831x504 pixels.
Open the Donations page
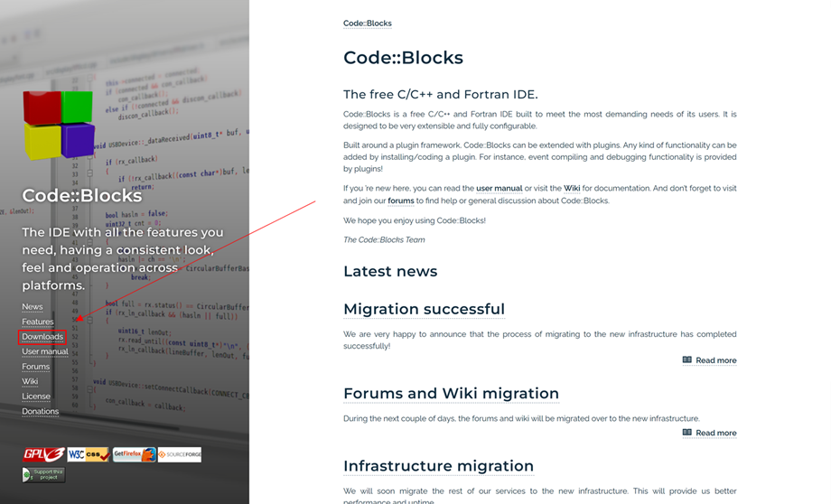pos(41,411)
